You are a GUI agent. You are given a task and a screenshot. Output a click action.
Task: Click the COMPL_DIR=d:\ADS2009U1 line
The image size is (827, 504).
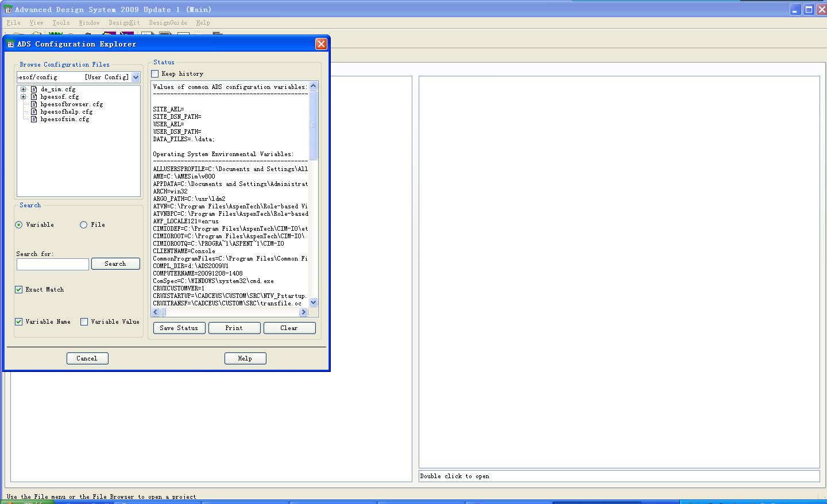pos(191,266)
